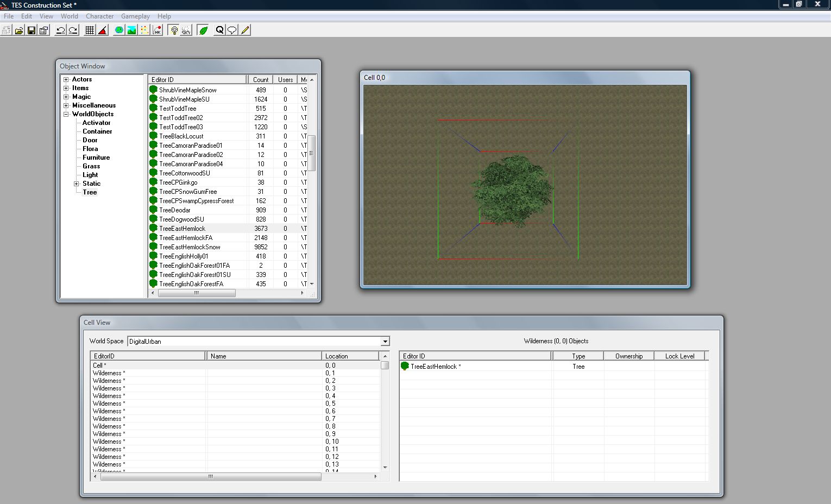Image resolution: width=831 pixels, height=504 pixels.
Task: Click the Open file folder icon
Action: [x=19, y=30]
